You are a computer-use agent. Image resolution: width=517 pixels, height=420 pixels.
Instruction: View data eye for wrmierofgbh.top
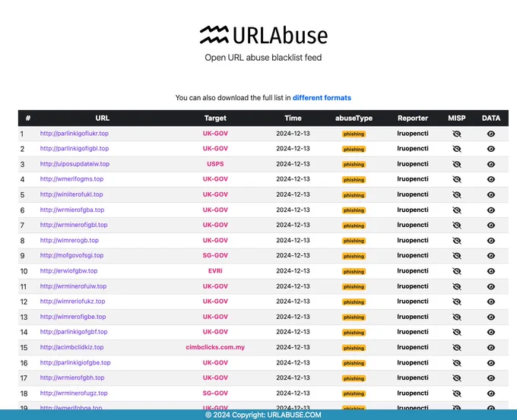pos(491,378)
